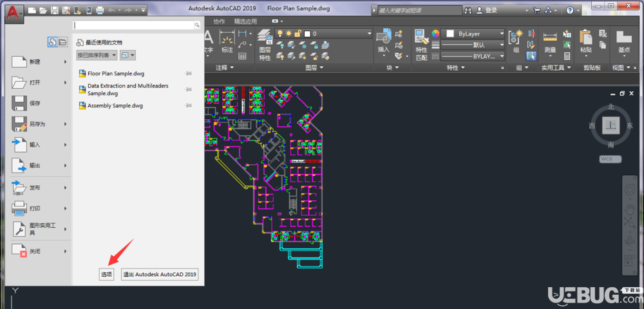This screenshot has width=644, height=309.
Task: Open the document icon display style dropdown
Action: pos(128,55)
